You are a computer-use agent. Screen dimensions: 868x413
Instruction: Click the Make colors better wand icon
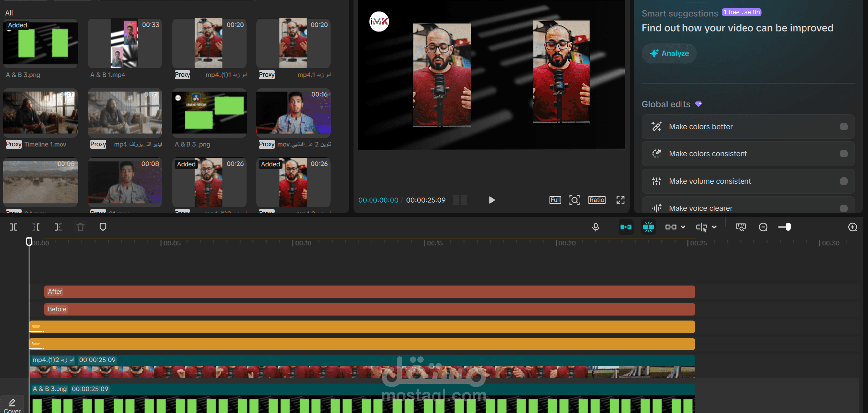[x=656, y=127]
